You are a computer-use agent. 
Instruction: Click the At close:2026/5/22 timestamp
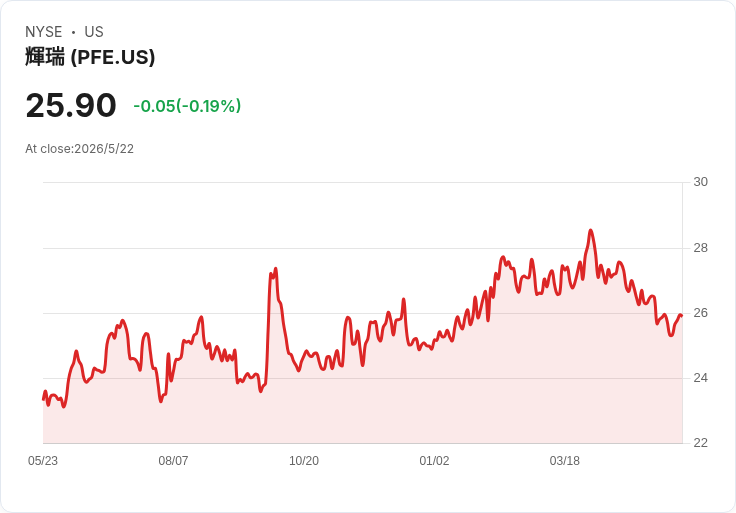[x=79, y=149]
